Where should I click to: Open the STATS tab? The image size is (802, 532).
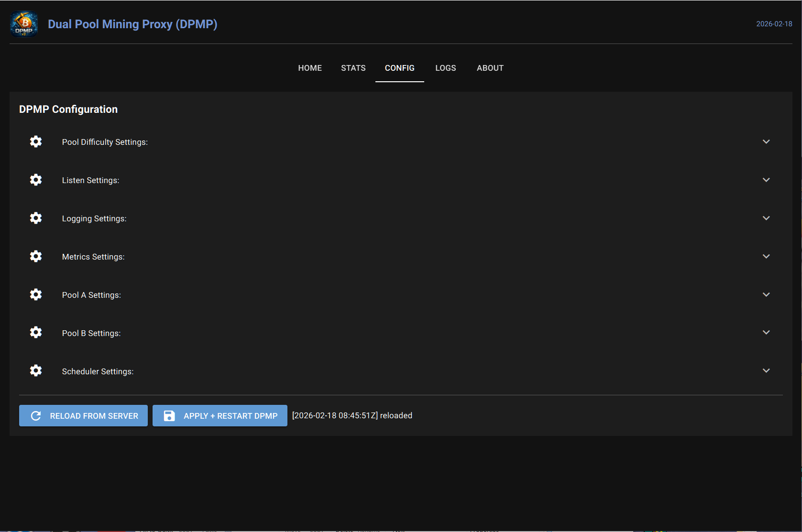[x=353, y=68]
